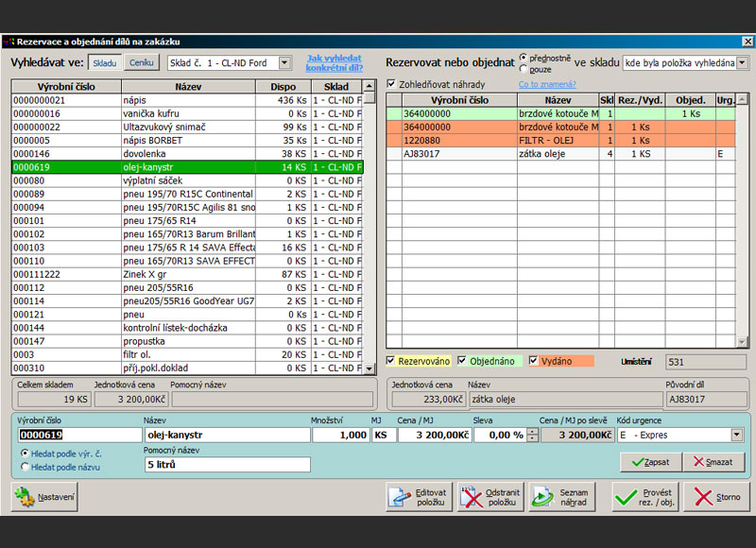Click the Rez./Vyd. column header
Image resolution: width=756 pixels, height=548 pixels.
[641, 100]
